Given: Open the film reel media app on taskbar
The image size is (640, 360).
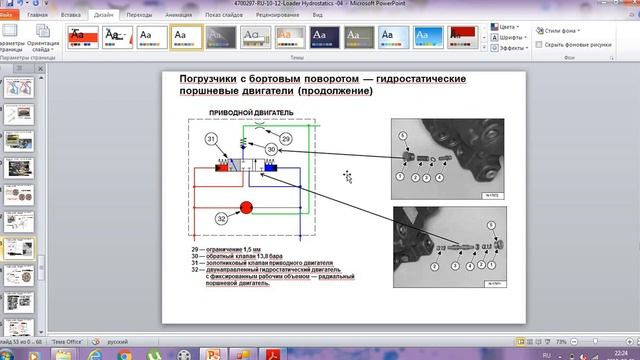Looking at the screenshot, I should (184, 355).
